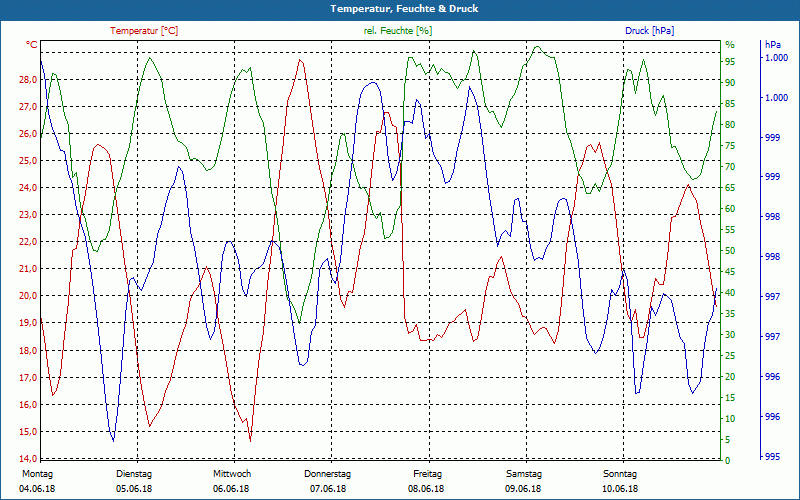Click the 'Sonntag' day label
This screenshot has height=500, width=800.
pos(620,474)
